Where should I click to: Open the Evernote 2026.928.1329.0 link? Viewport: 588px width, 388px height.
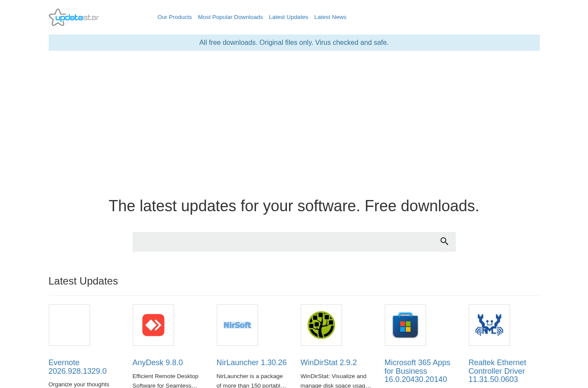[x=78, y=367]
